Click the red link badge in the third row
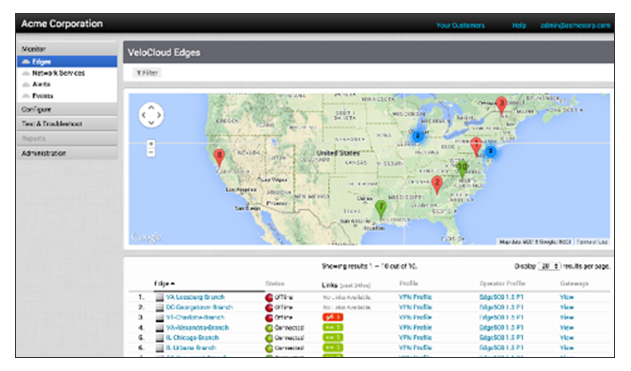 (x=332, y=317)
